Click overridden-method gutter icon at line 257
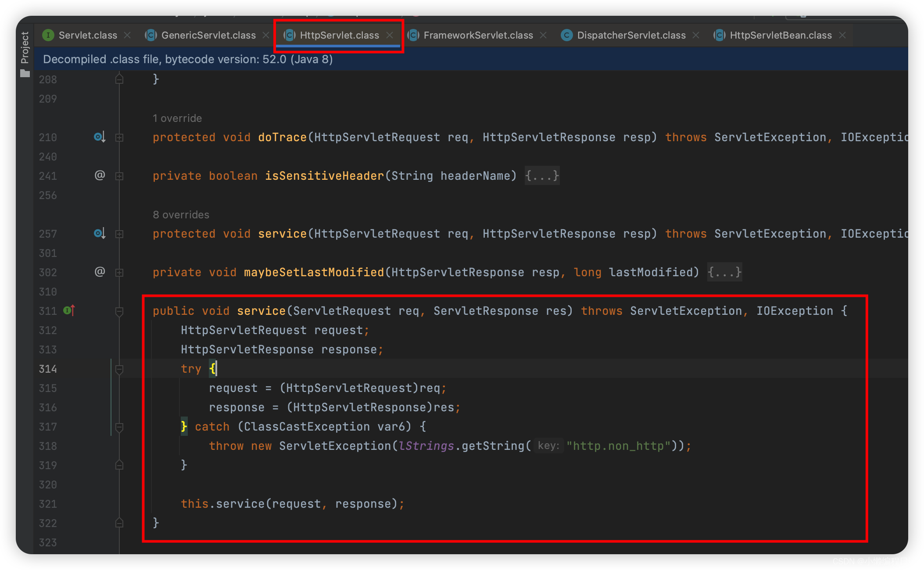 [x=99, y=233]
